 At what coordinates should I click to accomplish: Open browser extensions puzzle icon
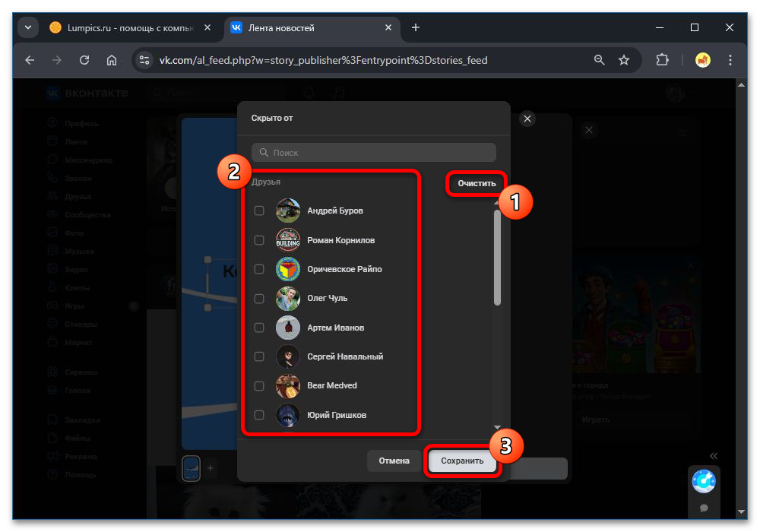point(661,60)
